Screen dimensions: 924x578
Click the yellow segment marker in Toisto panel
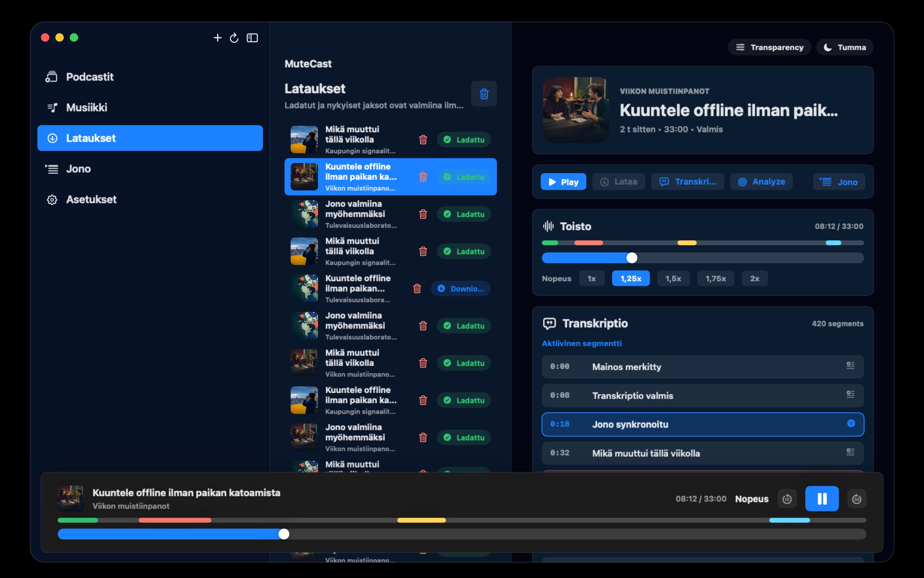pos(687,243)
